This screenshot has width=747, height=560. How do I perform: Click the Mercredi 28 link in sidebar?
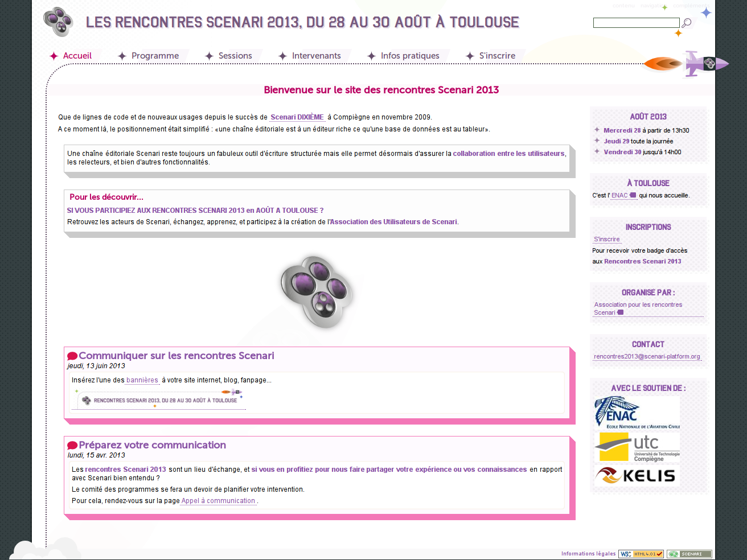click(622, 130)
